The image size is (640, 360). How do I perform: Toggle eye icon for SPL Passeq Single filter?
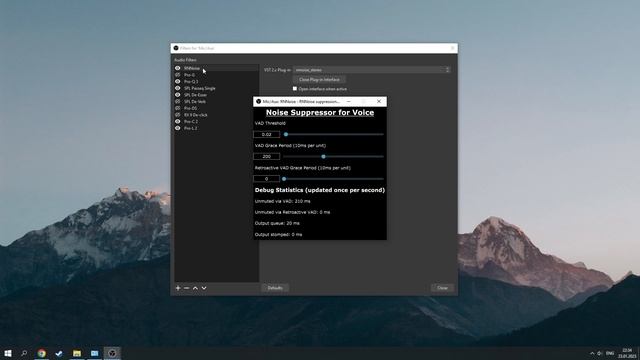pos(178,88)
